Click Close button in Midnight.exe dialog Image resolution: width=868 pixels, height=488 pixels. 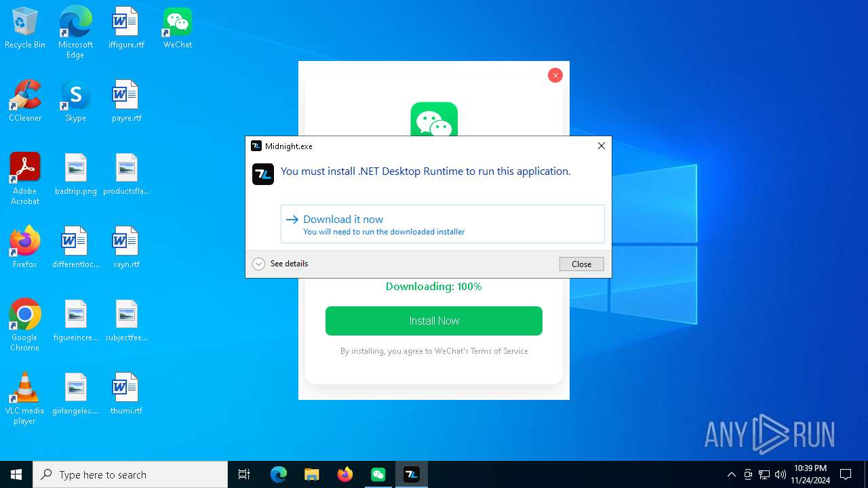581,264
